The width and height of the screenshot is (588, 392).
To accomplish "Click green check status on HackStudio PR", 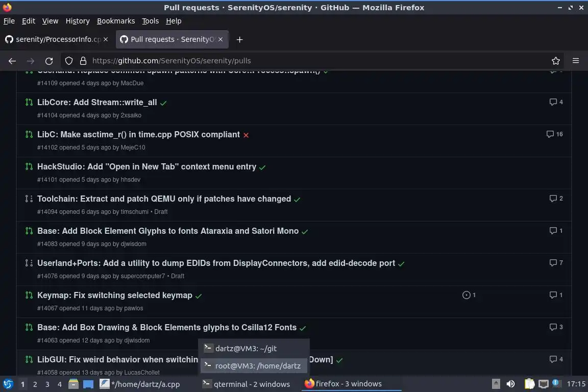I will point(262,167).
